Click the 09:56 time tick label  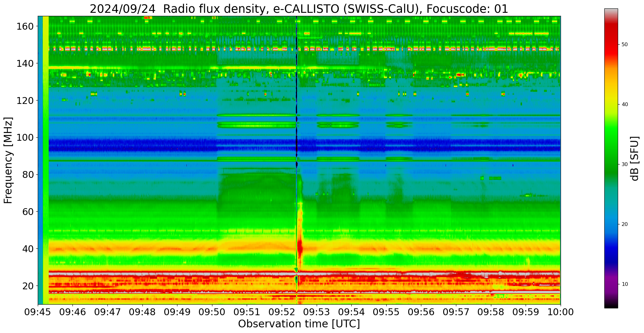click(421, 312)
